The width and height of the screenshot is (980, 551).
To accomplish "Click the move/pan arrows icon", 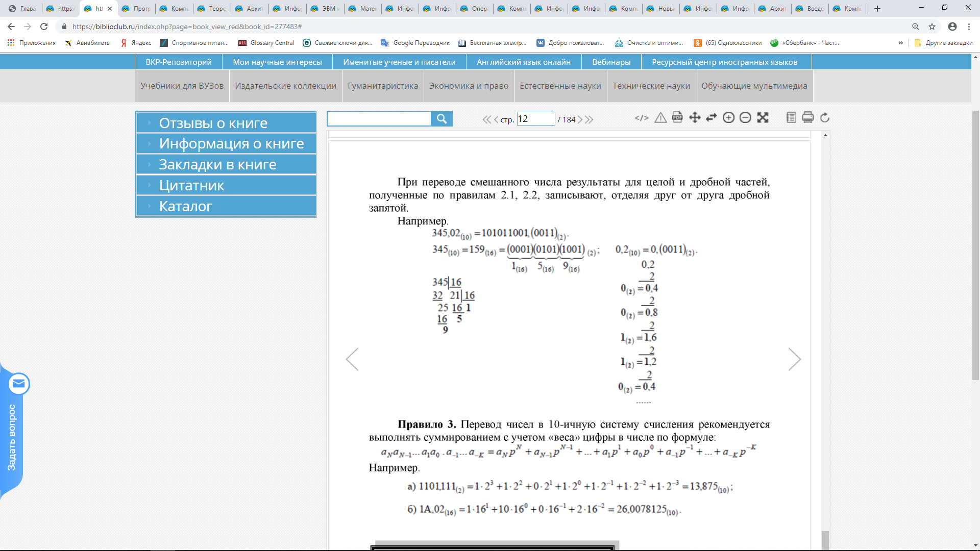I will point(695,118).
